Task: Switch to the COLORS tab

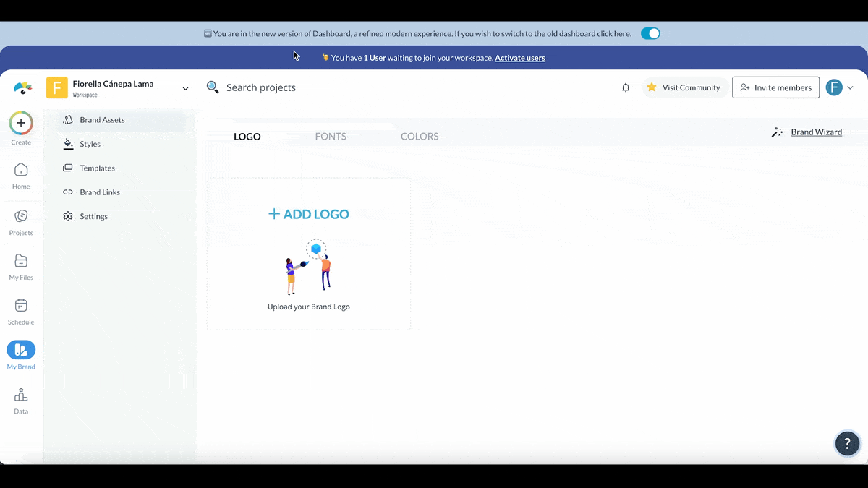Action: coord(420,137)
